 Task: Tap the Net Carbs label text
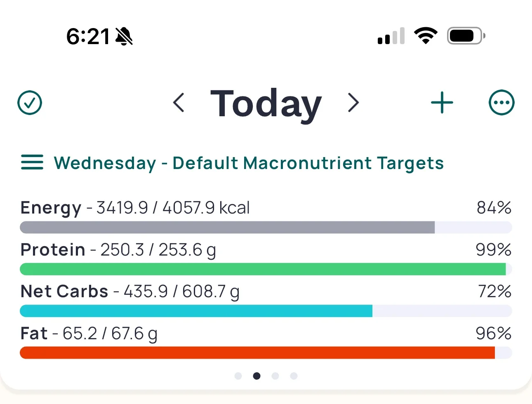pyautogui.click(x=64, y=291)
